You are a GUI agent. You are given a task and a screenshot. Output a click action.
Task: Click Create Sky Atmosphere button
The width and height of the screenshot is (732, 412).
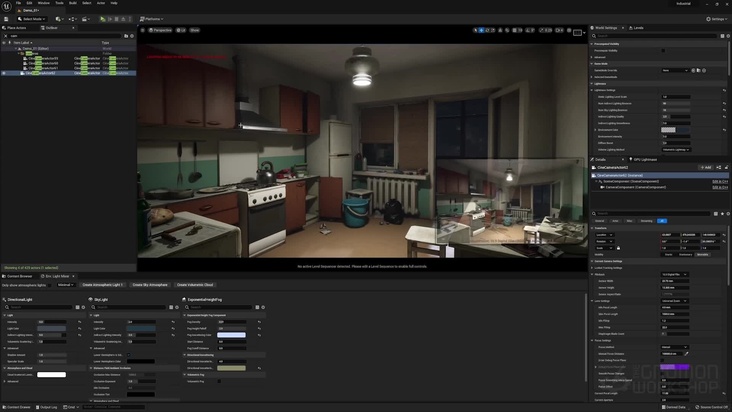coord(150,284)
